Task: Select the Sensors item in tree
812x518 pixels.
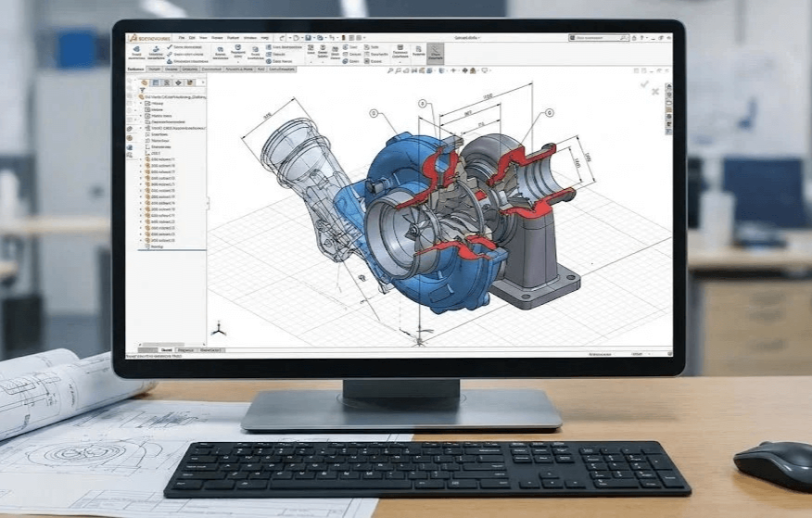Action: [156, 109]
